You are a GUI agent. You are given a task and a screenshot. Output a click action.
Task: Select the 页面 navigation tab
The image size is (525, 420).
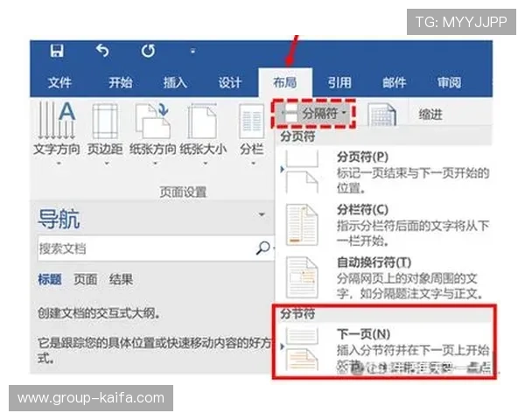pos(86,279)
